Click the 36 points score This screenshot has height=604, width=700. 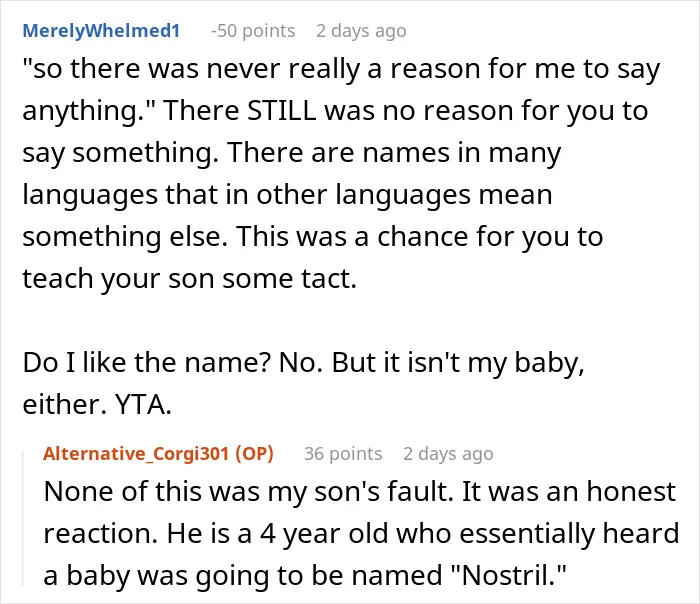coord(343,454)
